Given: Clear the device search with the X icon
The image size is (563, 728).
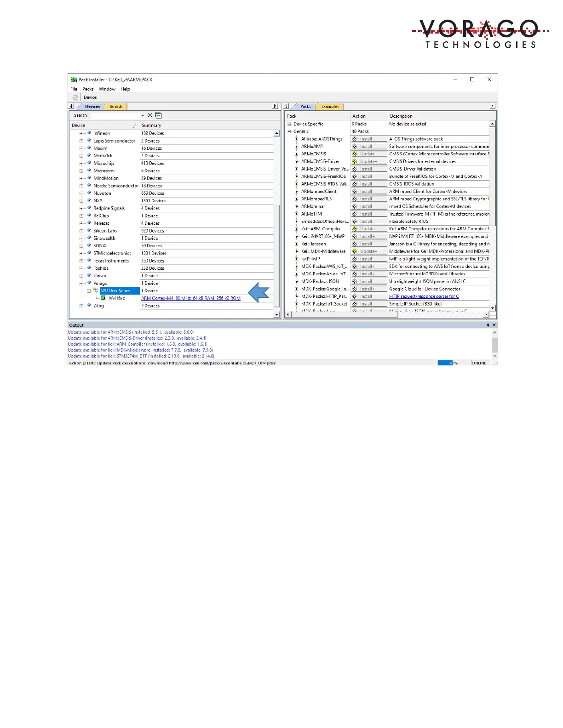Looking at the screenshot, I should (150, 115).
